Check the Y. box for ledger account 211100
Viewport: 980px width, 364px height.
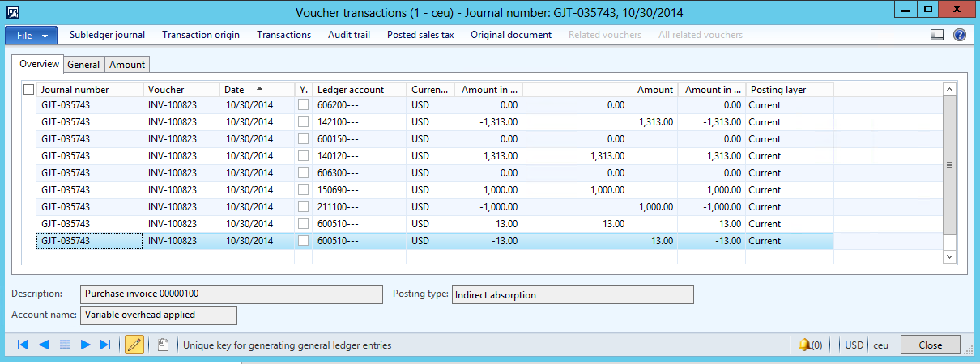tap(303, 207)
